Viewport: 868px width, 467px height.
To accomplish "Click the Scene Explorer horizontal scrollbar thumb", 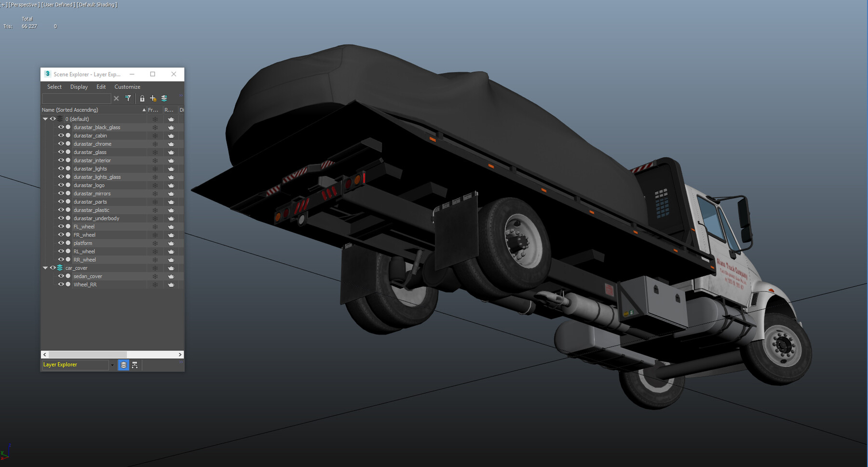I will pos(87,355).
